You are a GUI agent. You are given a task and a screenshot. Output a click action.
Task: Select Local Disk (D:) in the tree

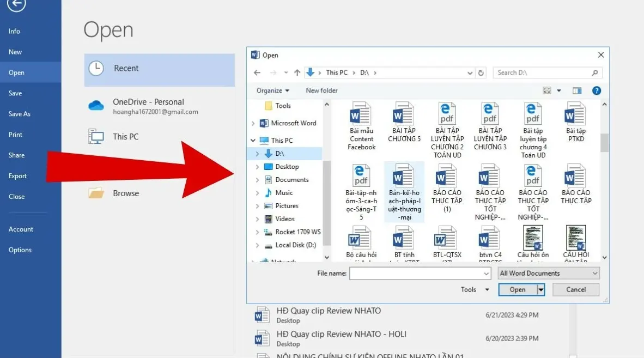(290, 245)
